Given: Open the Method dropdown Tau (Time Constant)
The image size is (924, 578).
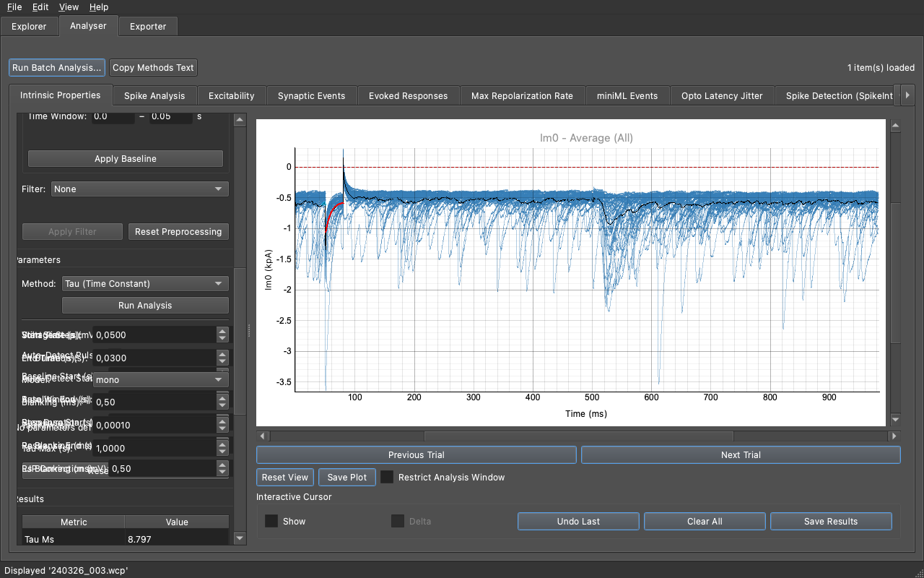Looking at the screenshot, I should click(145, 284).
